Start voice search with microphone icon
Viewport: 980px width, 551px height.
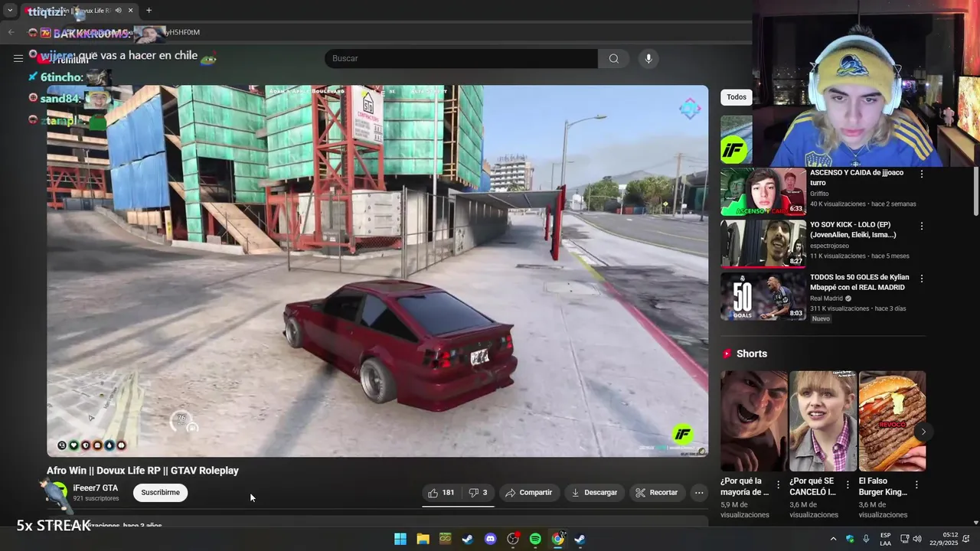648,58
